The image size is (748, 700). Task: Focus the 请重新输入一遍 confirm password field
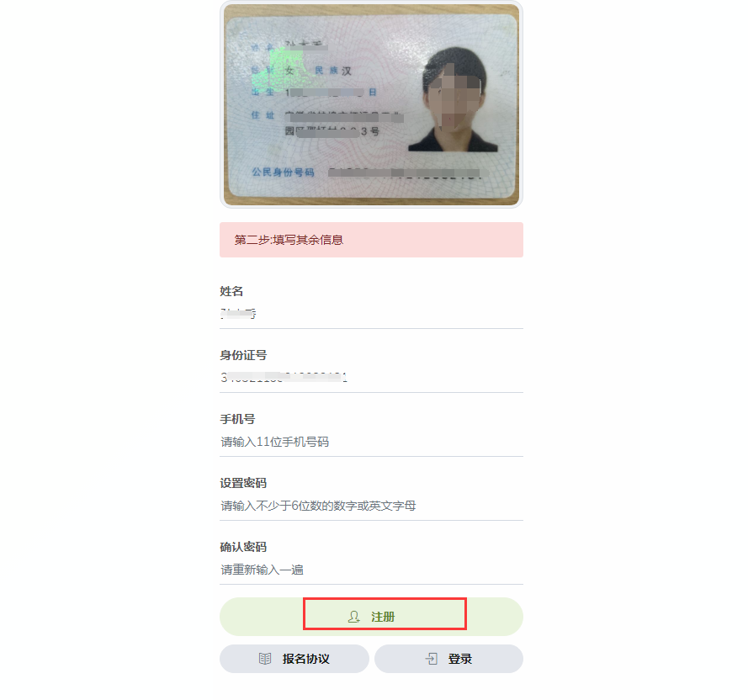371,570
